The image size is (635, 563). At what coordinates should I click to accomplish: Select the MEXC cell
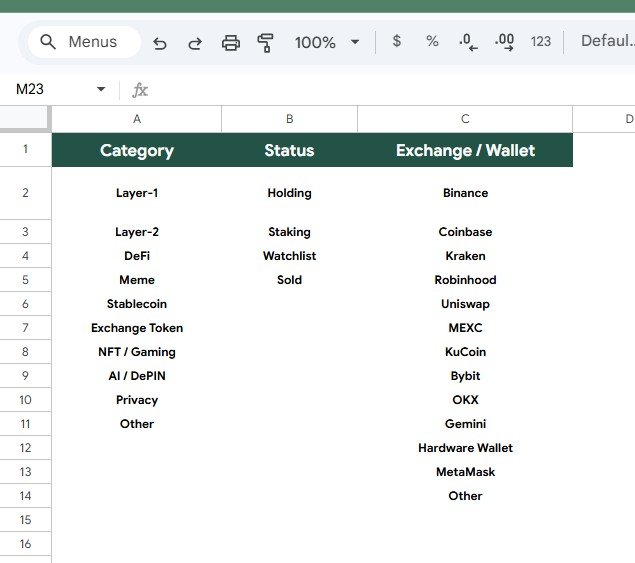pyautogui.click(x=465, y=328)
